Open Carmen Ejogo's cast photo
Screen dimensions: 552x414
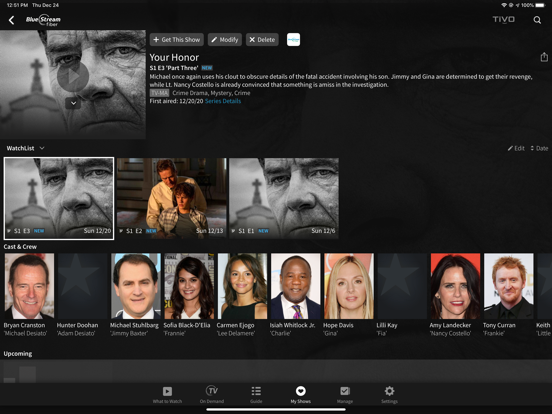(x=242, y=286)
